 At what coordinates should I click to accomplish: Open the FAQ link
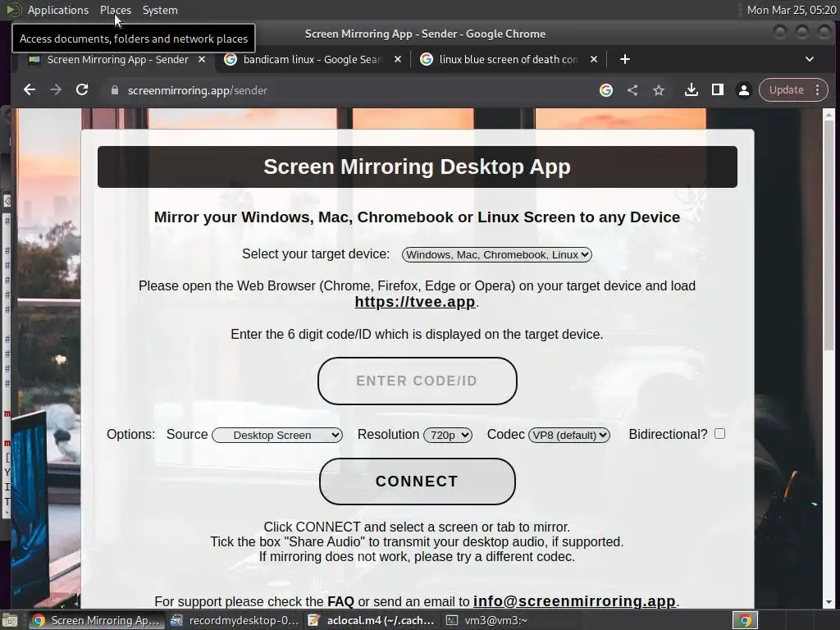point(340,601)
